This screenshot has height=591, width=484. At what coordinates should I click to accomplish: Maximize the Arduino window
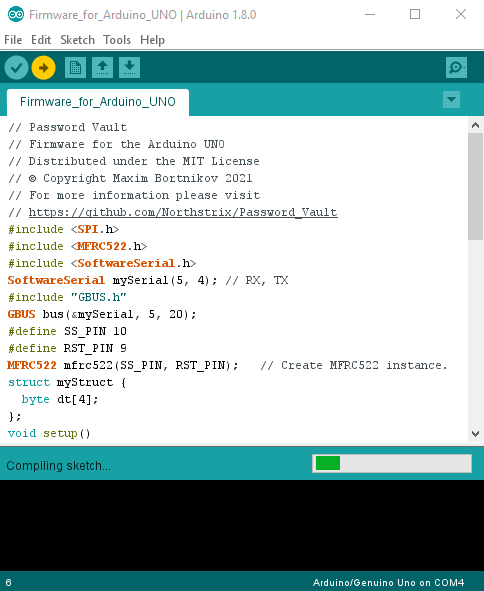pos(415,14)
